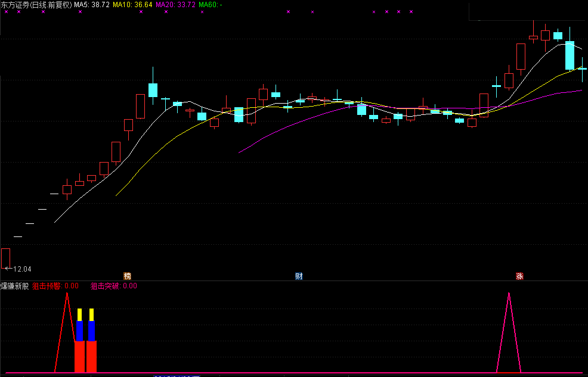
Task: Click the orange 榜 marker icon
Action: [128, 276]
